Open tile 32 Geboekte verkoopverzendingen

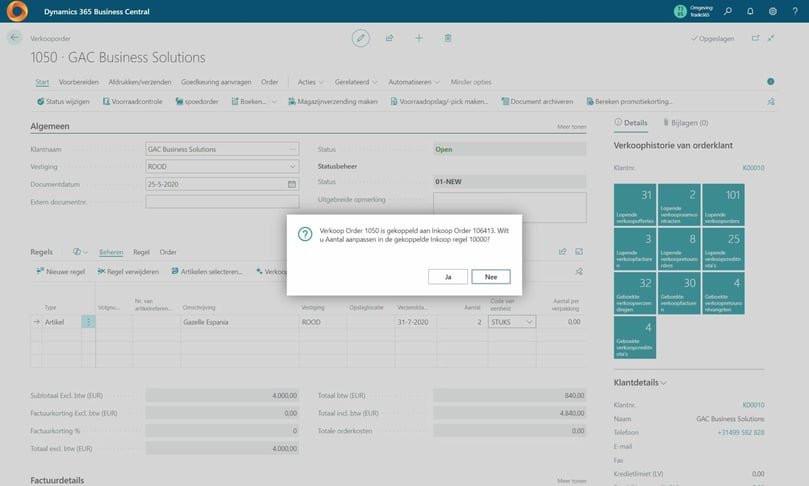click(635, 293)
